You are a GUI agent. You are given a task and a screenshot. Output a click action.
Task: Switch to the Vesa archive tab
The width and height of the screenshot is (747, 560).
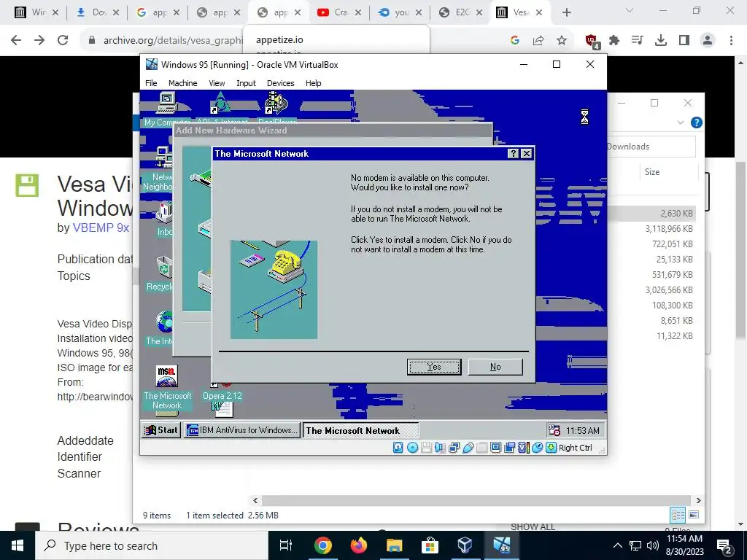pos(521,12)
